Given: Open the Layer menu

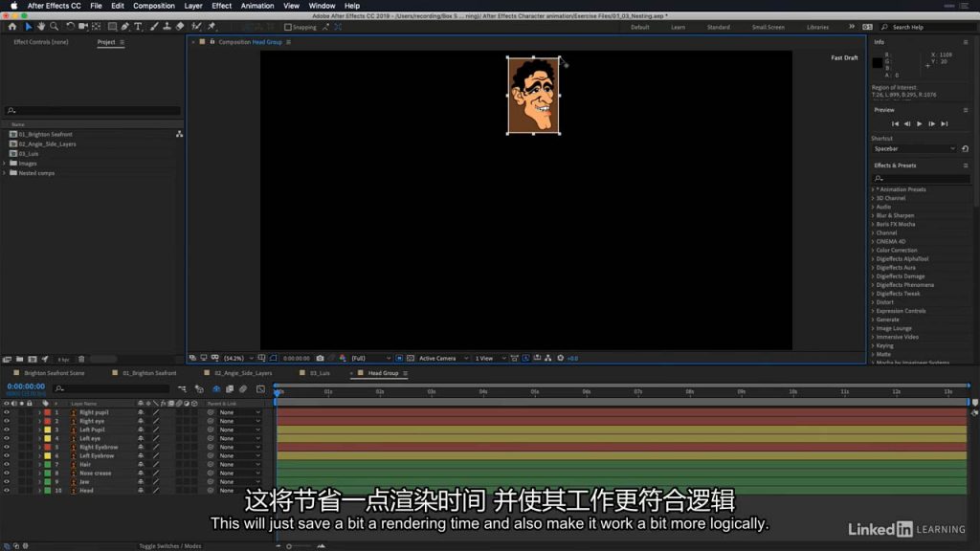Looking at the screenshot, I should [193, 6].
